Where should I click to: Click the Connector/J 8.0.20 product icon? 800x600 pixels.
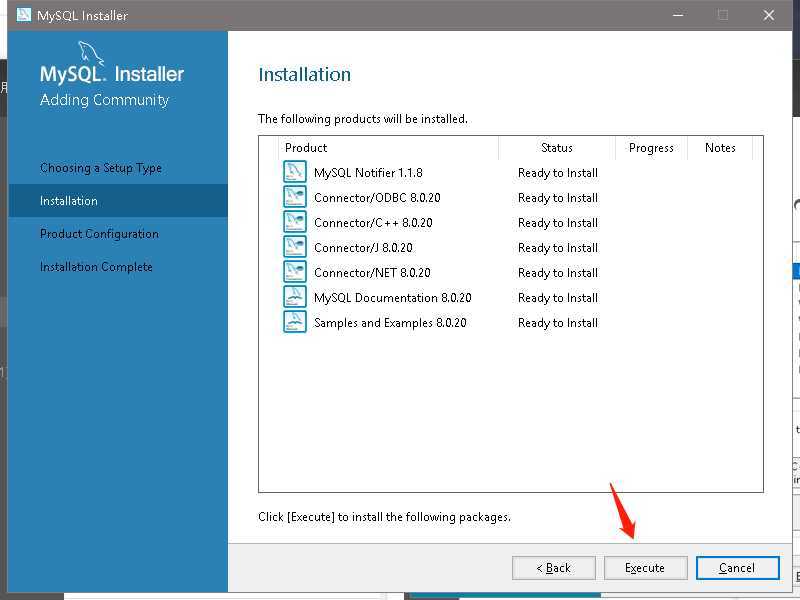[x=294, y=246]
